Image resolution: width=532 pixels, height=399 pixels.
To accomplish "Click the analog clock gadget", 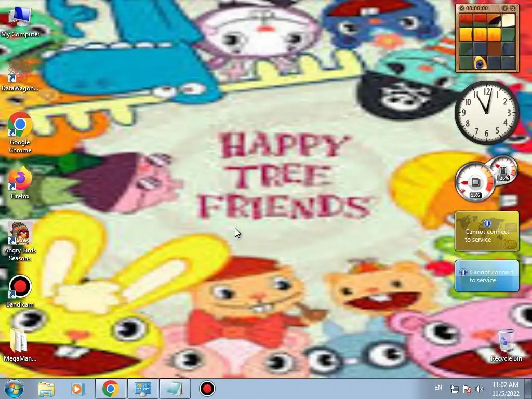I will [x=486, y=112].
